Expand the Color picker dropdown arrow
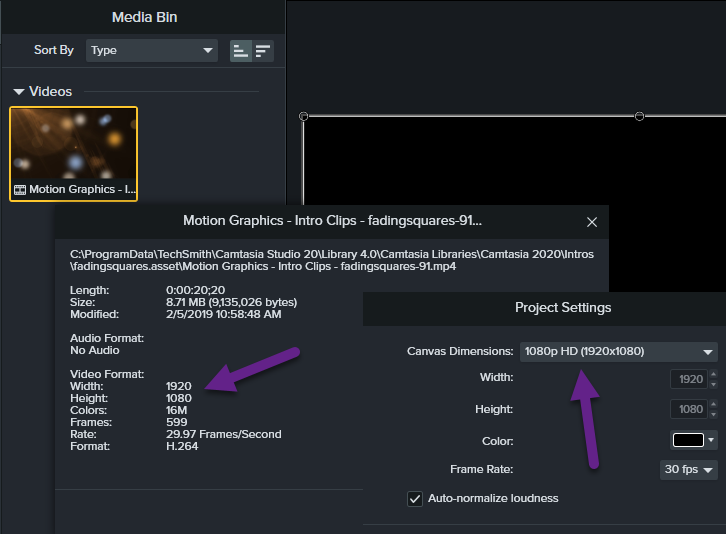Image resolution: width=726 pixels, height=534 pixels. [x=712, y=440]
